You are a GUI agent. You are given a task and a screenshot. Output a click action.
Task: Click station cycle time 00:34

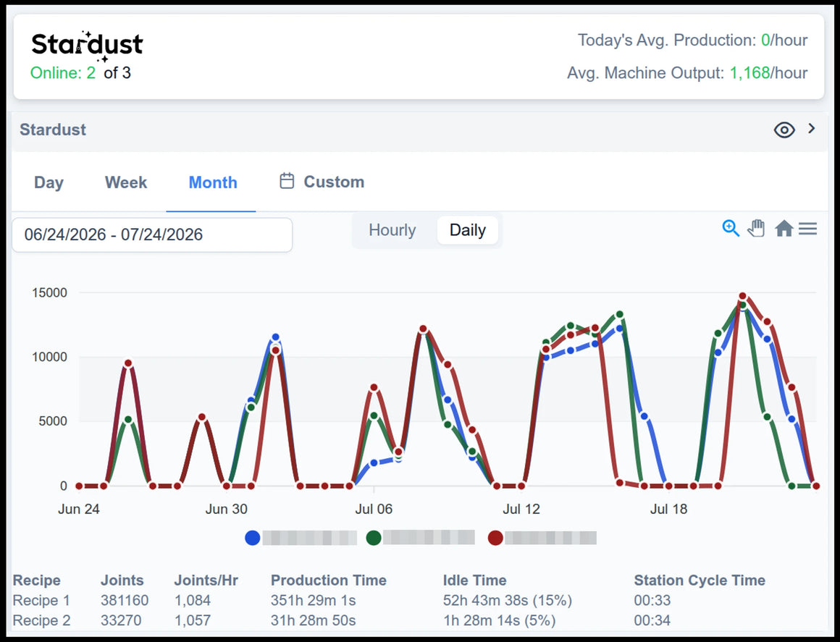tap(652, 620)
